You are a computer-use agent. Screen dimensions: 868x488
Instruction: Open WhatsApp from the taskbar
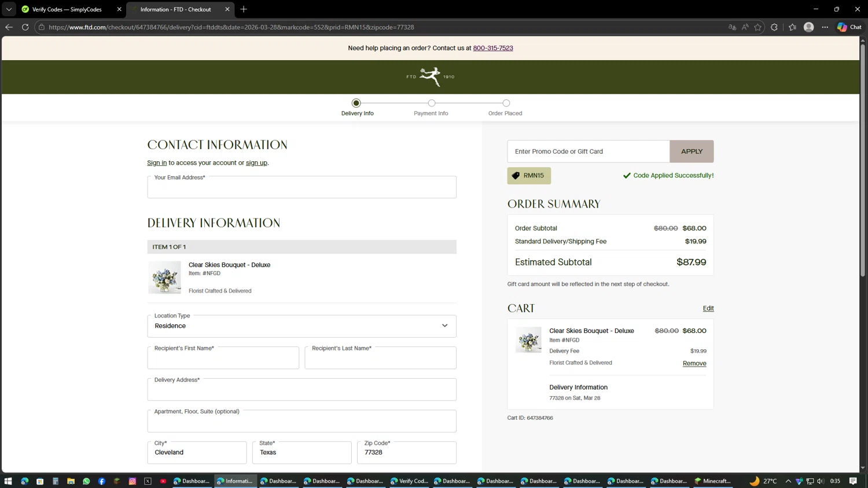[x=86, y=481]
